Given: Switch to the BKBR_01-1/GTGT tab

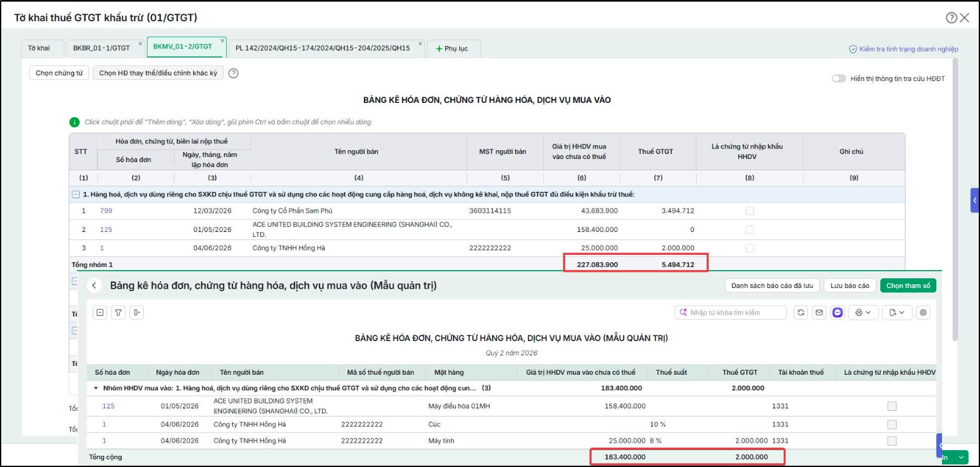Looking at the screenshot, I should coord(102,48).
